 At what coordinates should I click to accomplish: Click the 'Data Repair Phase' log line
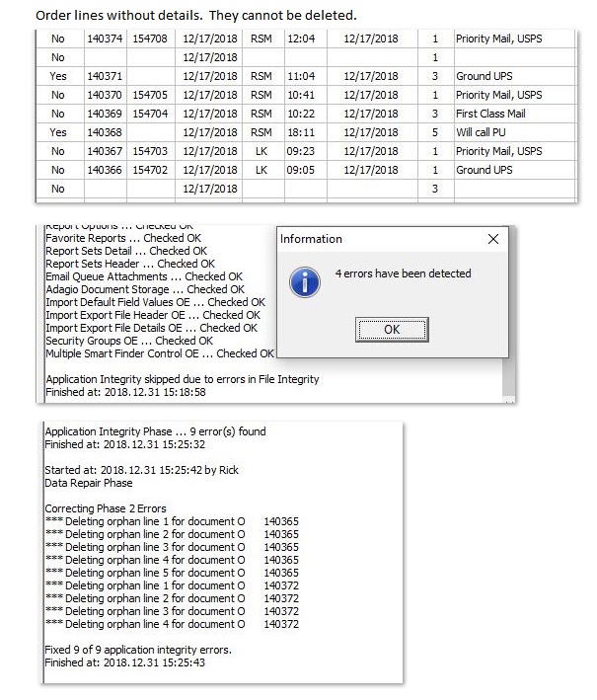click(x=89, y=483)
